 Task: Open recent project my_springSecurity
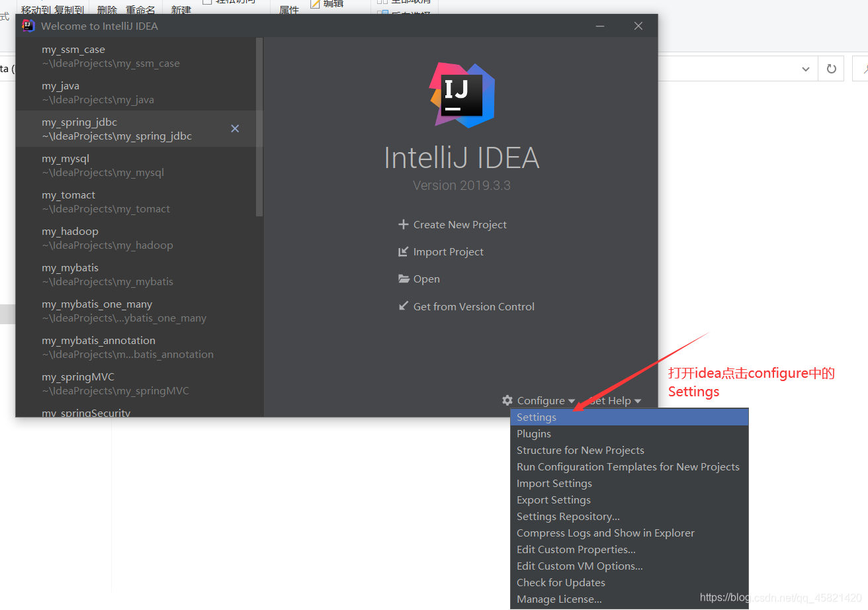[136, 410]
